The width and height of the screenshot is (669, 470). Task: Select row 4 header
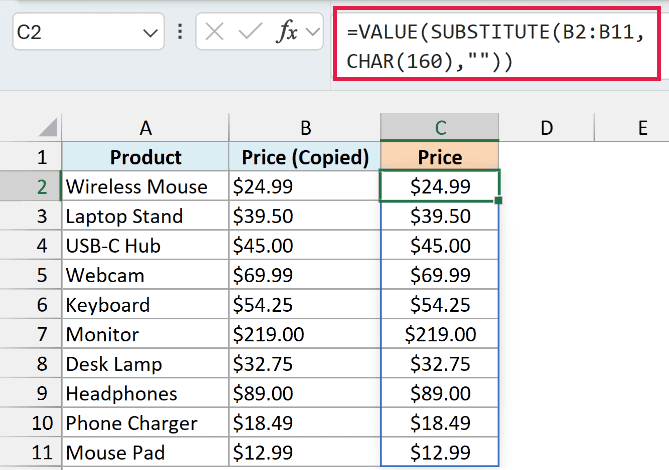click(31, 245)
